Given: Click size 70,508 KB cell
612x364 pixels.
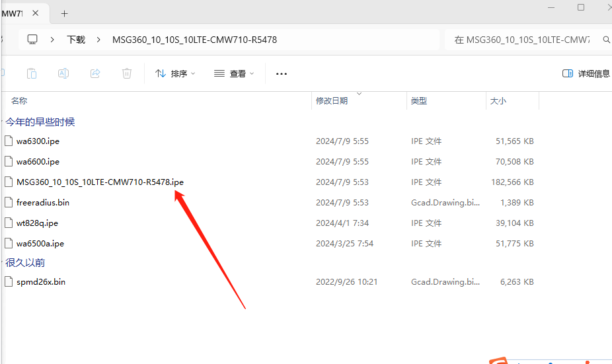Looking at the screenshot, I should tap(514, 161).
